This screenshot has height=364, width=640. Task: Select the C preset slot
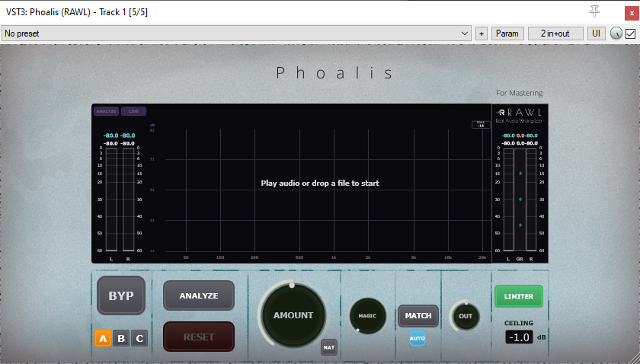coord(139,338)
